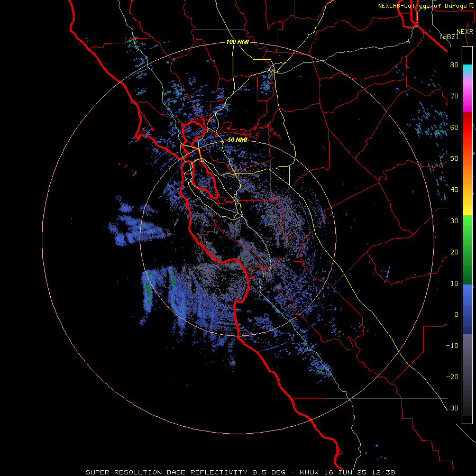This screenshot has height=476, width=476.
Task: Select the "[dBZ]" unit label above the scale
Action: 449,36
